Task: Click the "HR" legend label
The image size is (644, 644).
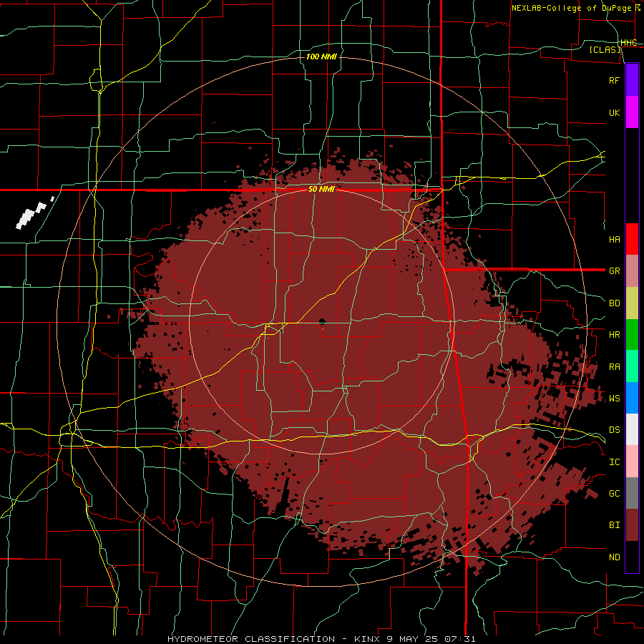Action: 614,335
